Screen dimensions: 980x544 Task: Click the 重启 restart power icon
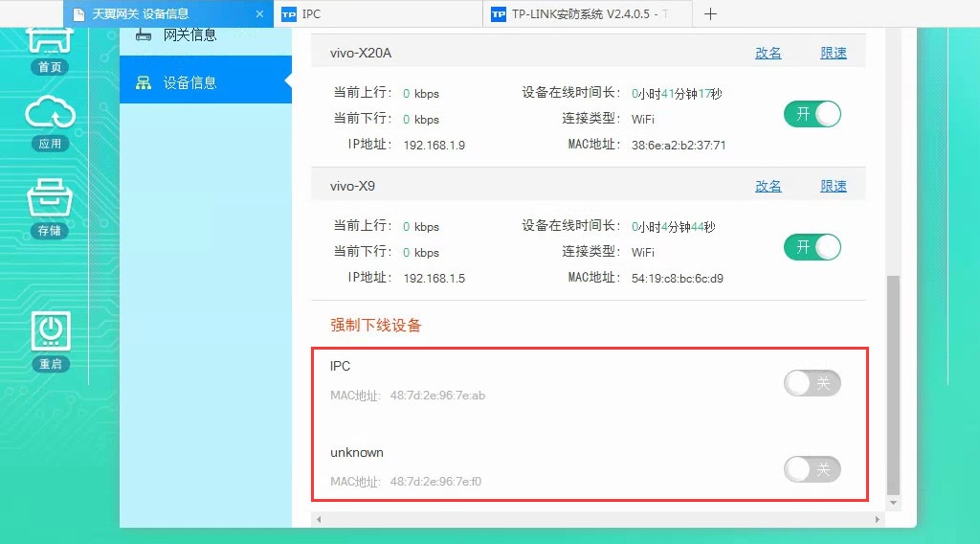coord(50,334)
